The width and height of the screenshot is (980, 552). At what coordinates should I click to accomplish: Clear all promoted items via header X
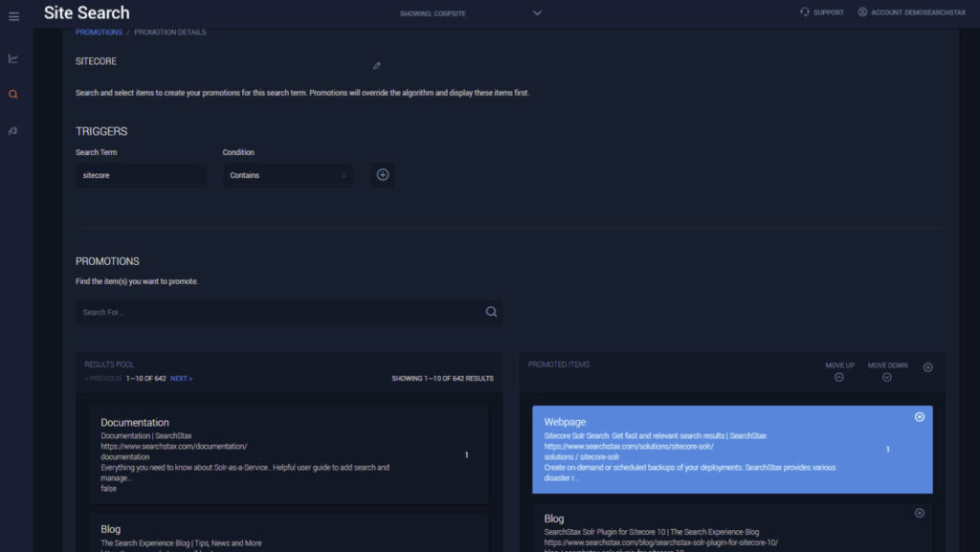pos(927,367)
